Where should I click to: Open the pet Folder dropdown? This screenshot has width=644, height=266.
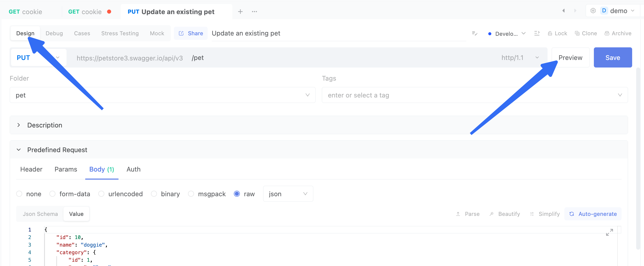[x=163, y=95]
